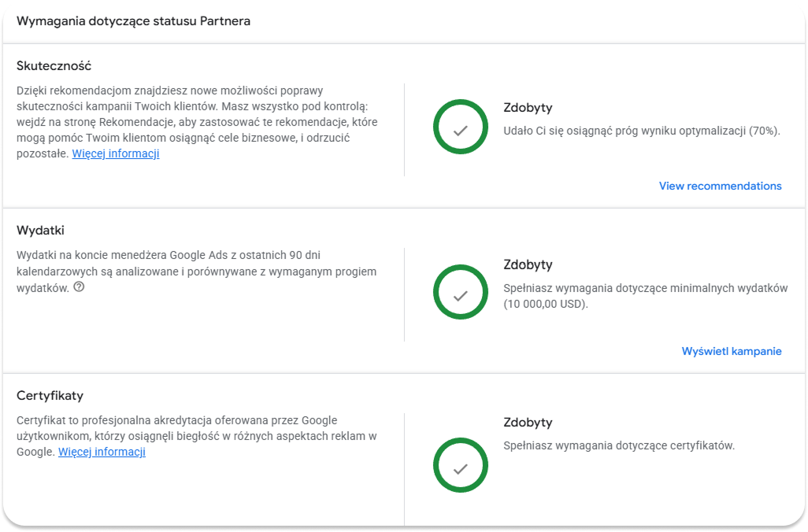Click the Certyfikaty description paragraph
808x532 pixels.
pos(196,436)
